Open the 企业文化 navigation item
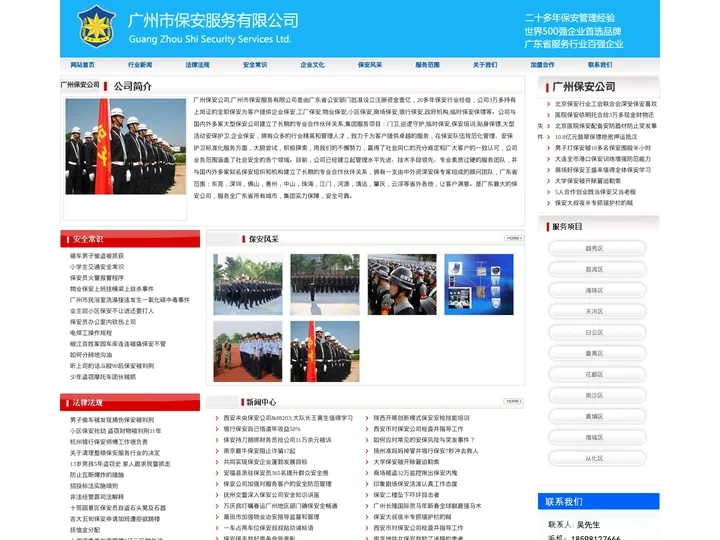The image size is (720, 540). [x=312, y=65]
